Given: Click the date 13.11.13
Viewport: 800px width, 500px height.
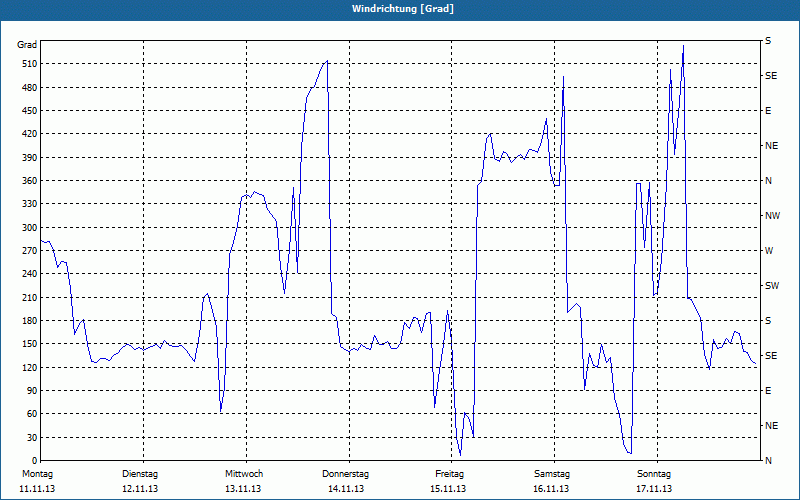Looking at the screenshot, I should pos(243,489).
